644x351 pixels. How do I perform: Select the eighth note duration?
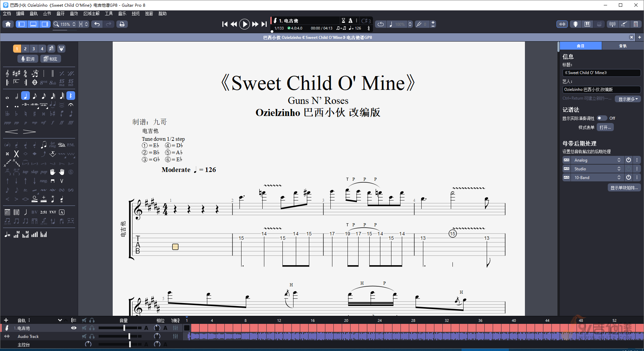click(x=35, y=96)
